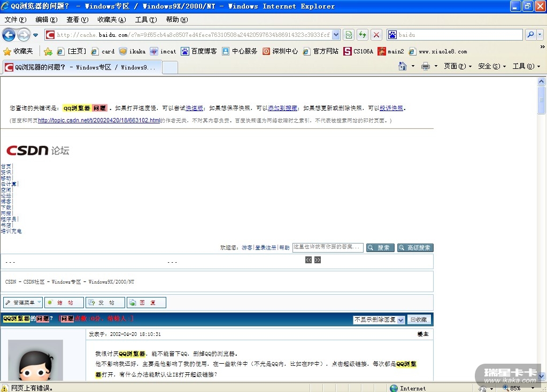Click the 搜索 button

point(380,248)
